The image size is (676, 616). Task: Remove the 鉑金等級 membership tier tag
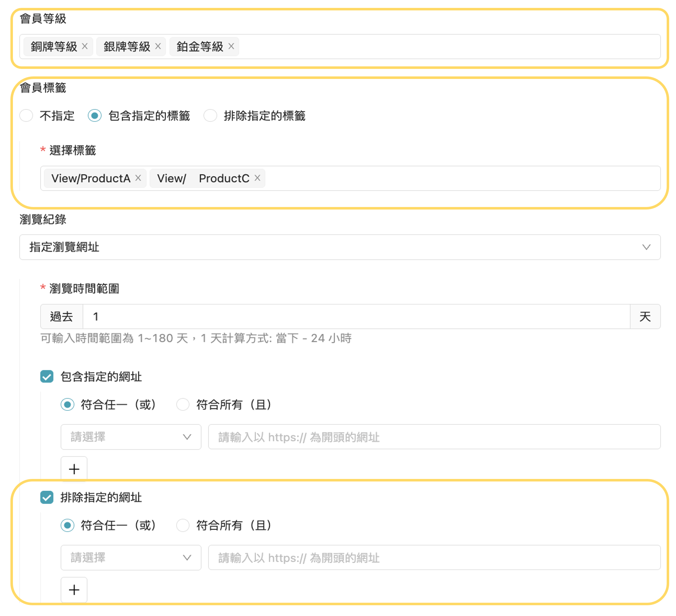(232, 46)
